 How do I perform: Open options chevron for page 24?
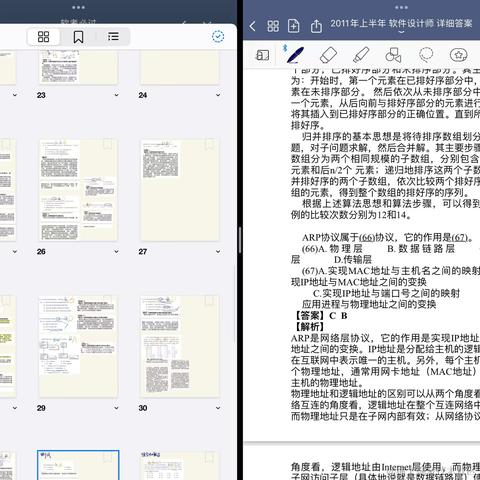(x=218, y=95)
